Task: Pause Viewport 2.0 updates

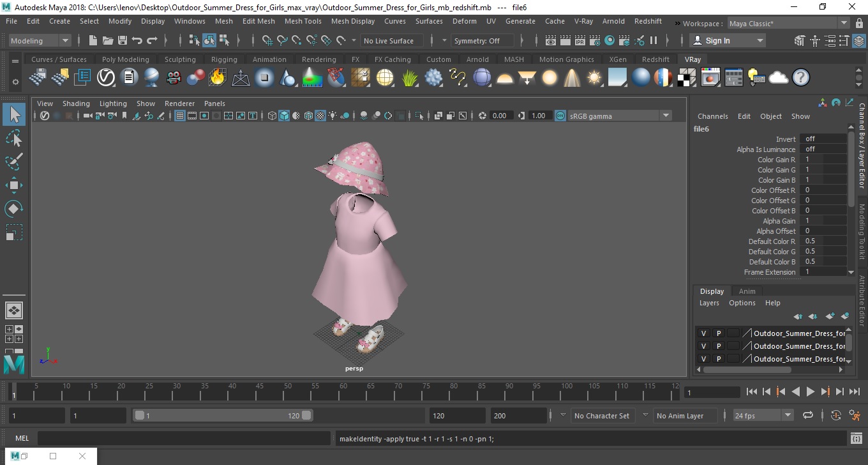Action: (x=654, y=40)
